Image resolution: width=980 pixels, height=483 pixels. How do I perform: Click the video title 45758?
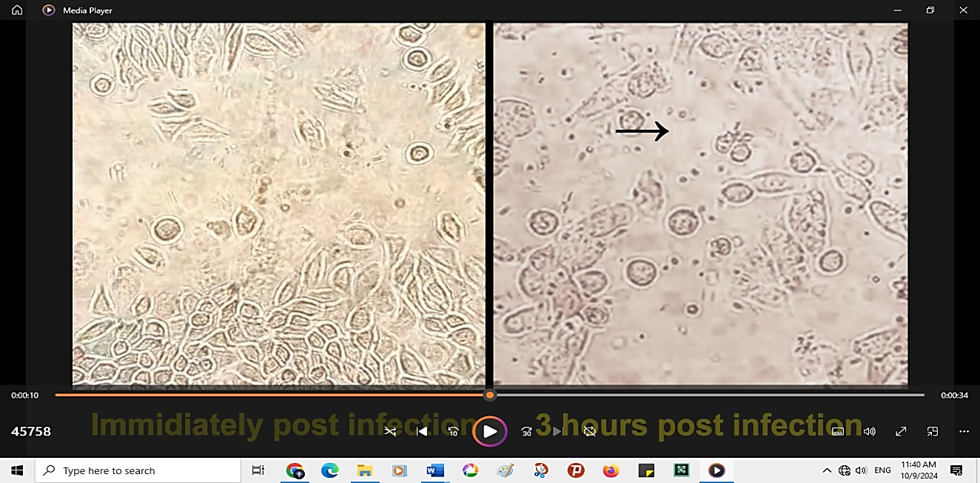click(31, 431)
